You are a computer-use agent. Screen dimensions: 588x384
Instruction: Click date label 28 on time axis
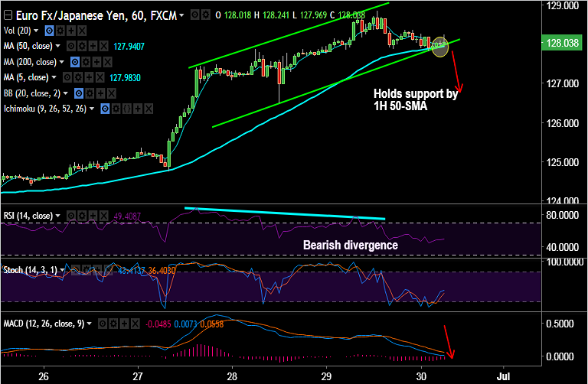pos(232,376)
